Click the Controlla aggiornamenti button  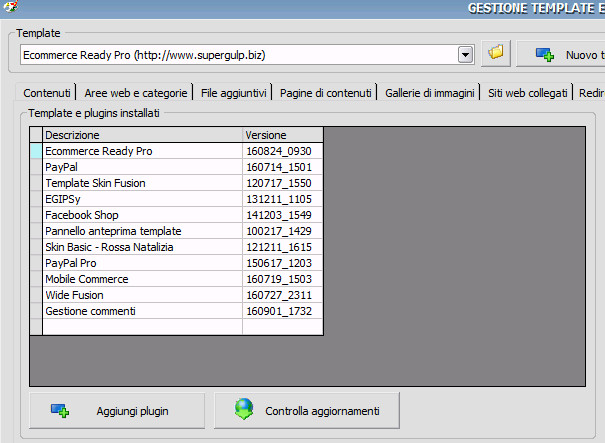pos(307,411)
